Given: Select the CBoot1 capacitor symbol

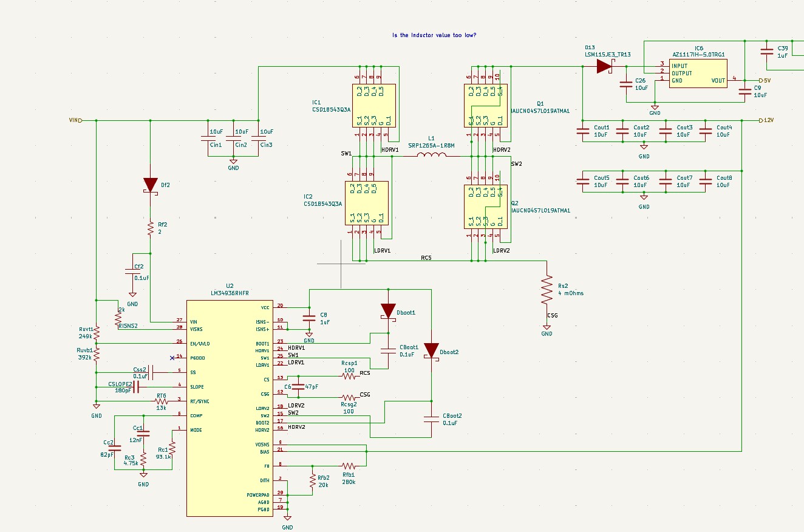Looking at the screenshot, I should pyautogui.click(x=387, y=350).
